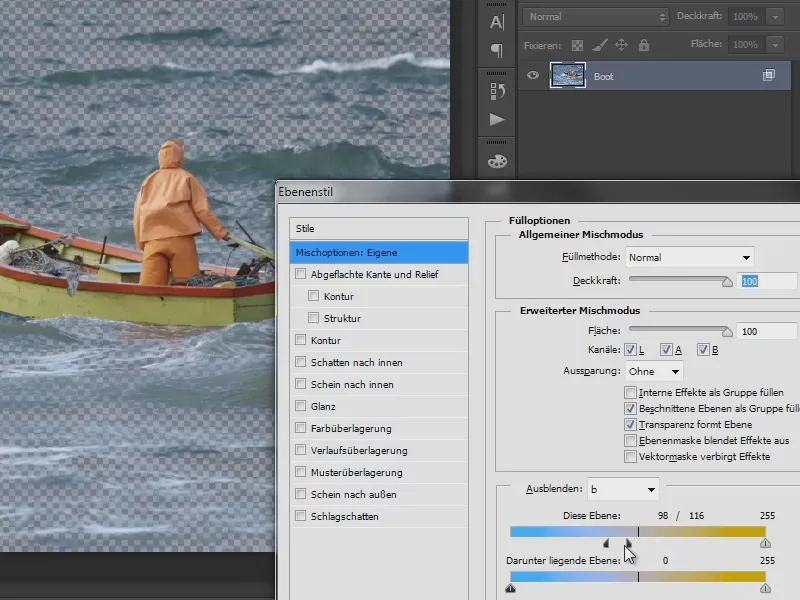Enable Schlagschatten checkbox
Image resolution: width=800 pixels, height=600 pixels.
[x=301, y=515]
